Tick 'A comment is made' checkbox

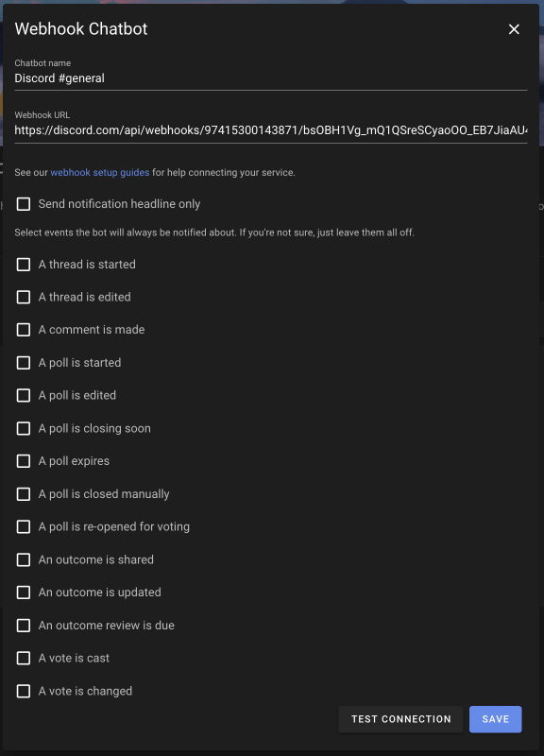click(23, 330)
